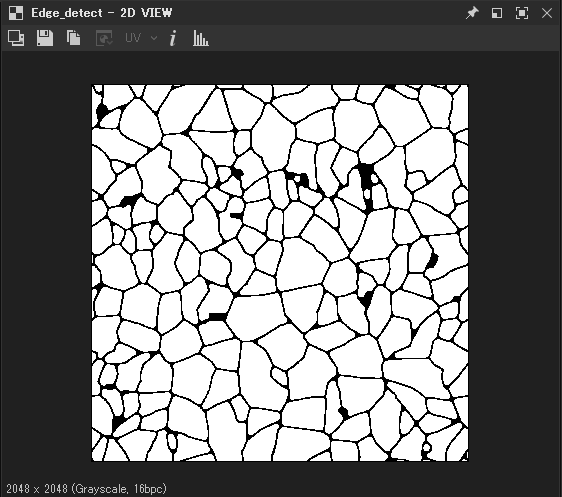Open the histogram using the bar chart icon
562x497 pixels.
coord(201,38)
